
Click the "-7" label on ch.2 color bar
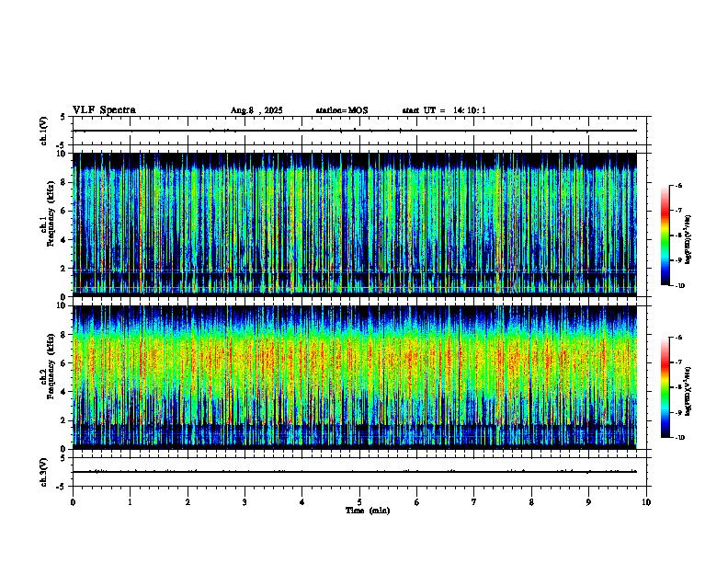point(678,362)
